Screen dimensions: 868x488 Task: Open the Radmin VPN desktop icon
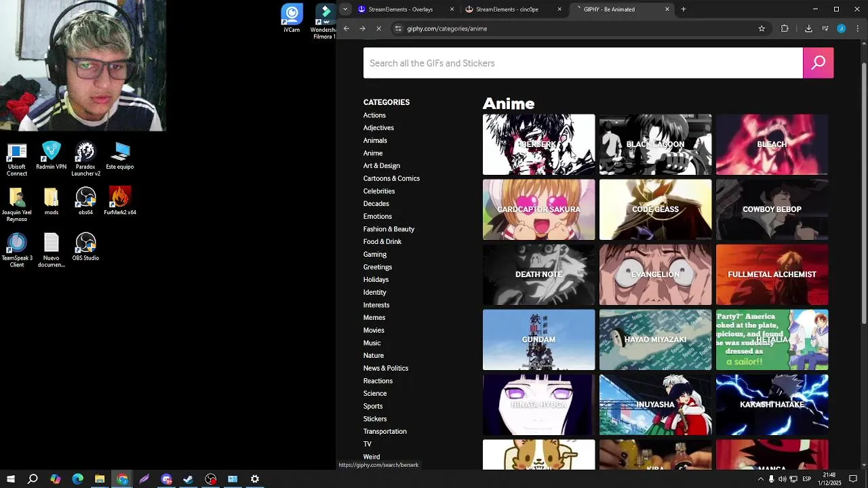click(x=52, y=156)
